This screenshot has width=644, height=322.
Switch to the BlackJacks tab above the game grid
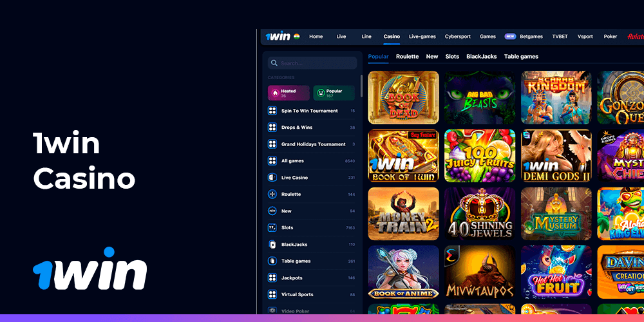pos(481,57)
